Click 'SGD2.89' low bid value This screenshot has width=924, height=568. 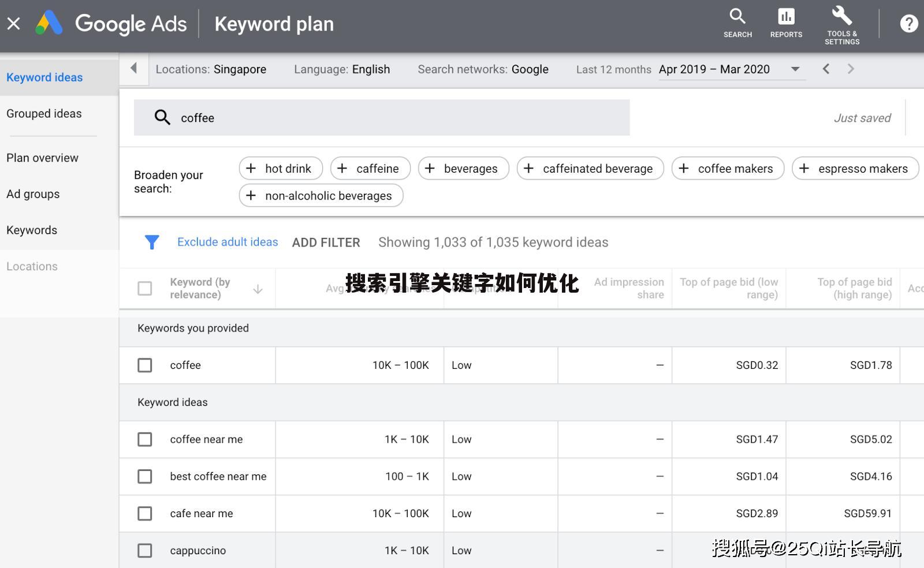[757, 513]
